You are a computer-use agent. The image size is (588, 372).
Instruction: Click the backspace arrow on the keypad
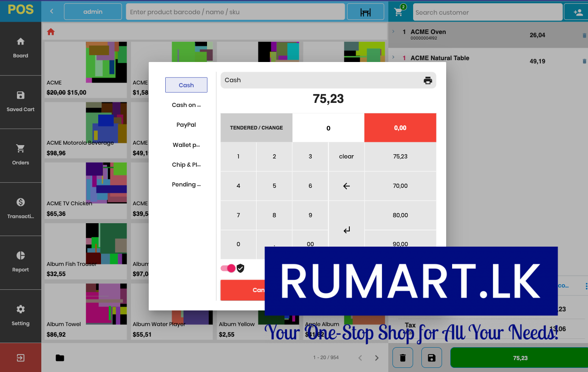(347, 186)
